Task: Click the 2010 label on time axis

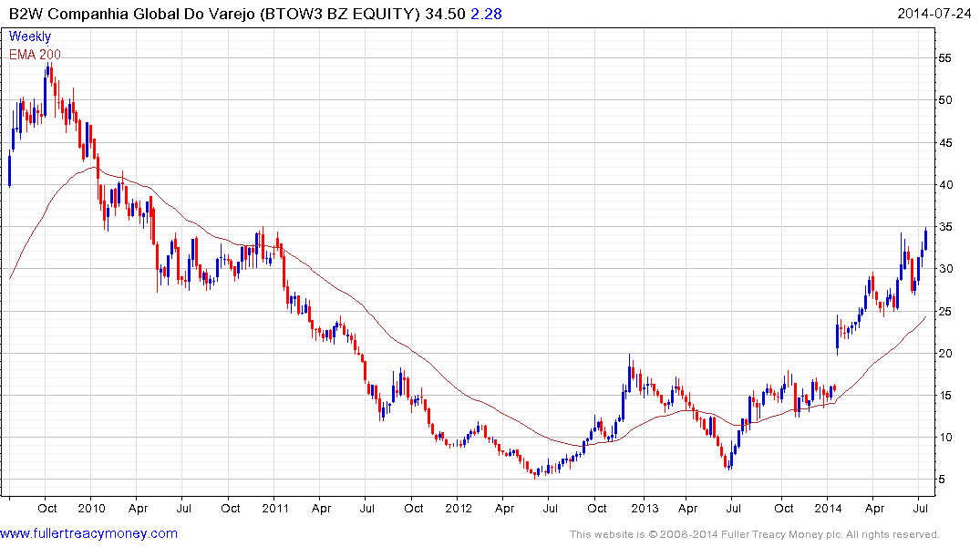Action: point(91,508)
